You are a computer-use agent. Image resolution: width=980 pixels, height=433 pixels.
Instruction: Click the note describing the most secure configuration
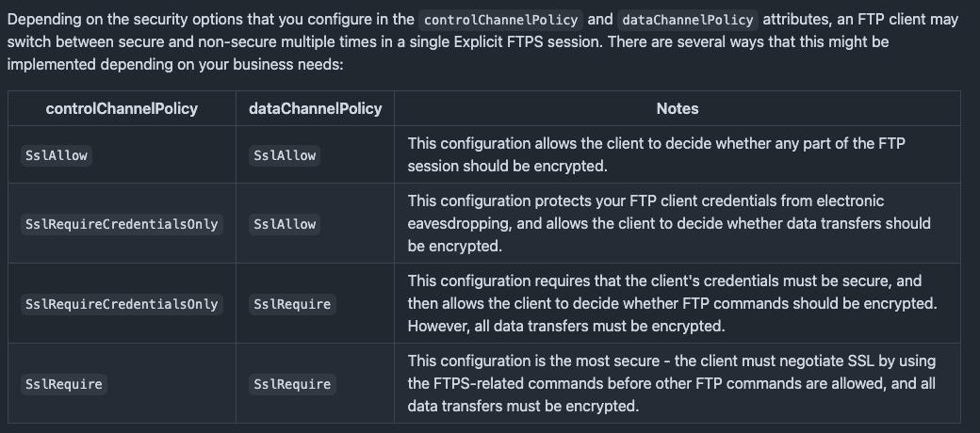pyautogui.click(x=671, y=383)
